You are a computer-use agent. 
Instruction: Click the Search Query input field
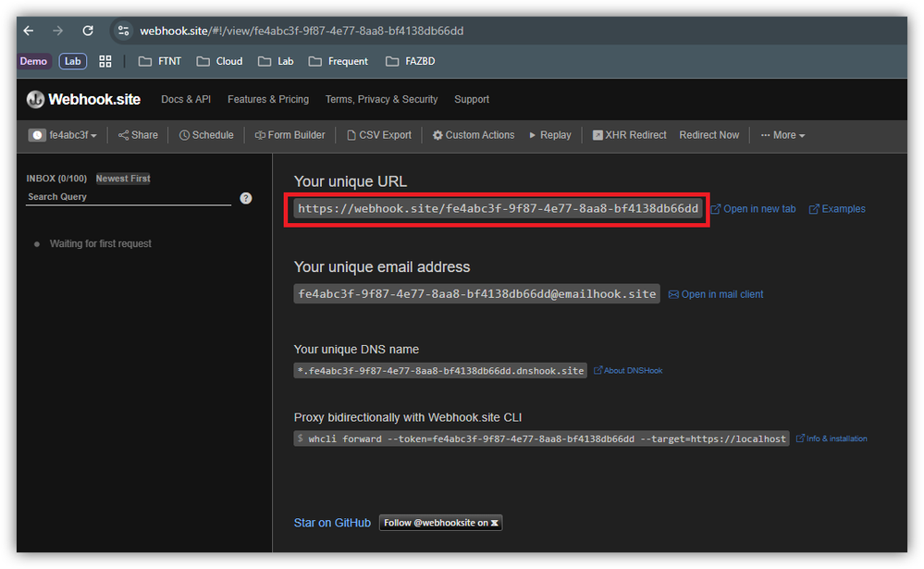click(129, 197)
